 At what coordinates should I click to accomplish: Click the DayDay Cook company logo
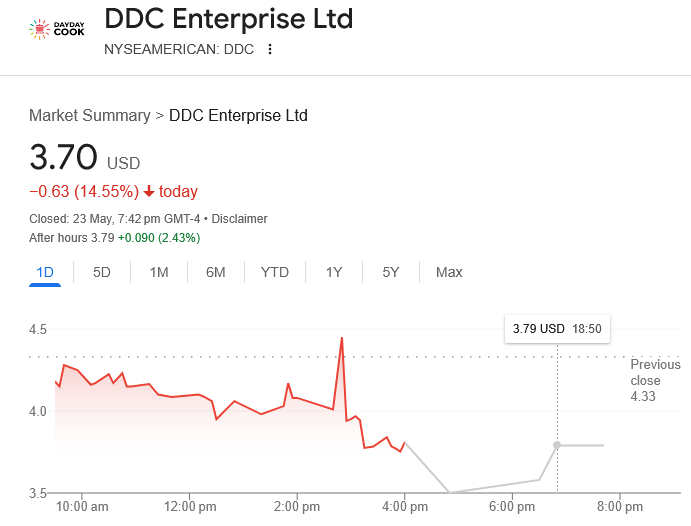[x=55, y=28]
